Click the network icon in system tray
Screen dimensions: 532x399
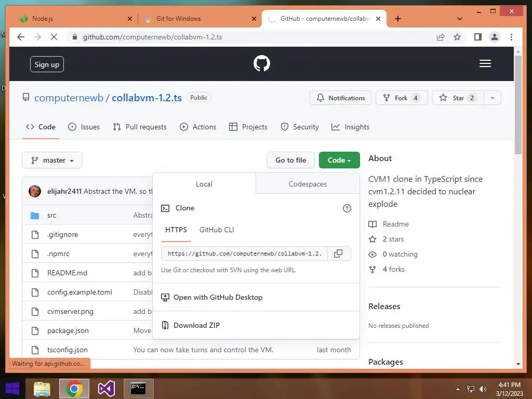tap(471, 389)
